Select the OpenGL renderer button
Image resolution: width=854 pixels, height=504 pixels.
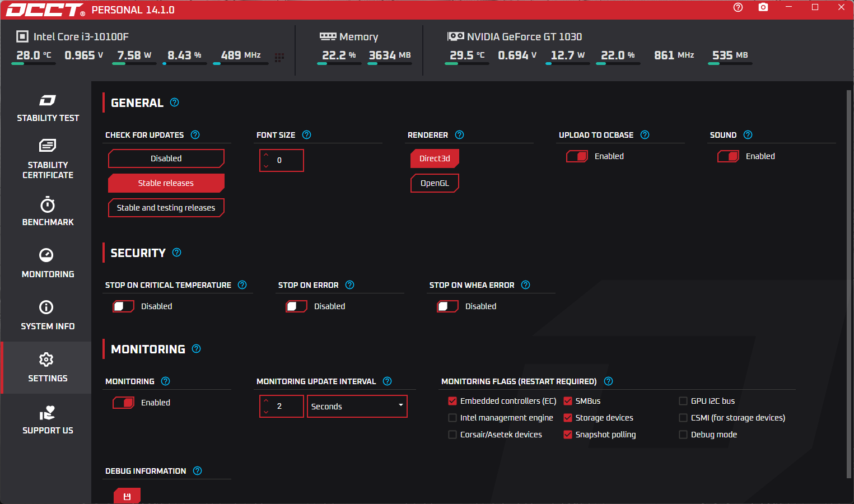tap(435, 183)
